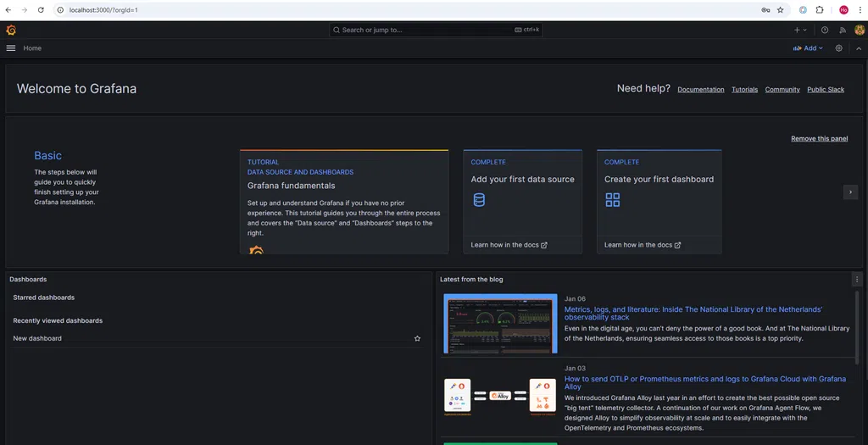Click the Jan 03 date text
Screen dimensions: 868x445
575,369
